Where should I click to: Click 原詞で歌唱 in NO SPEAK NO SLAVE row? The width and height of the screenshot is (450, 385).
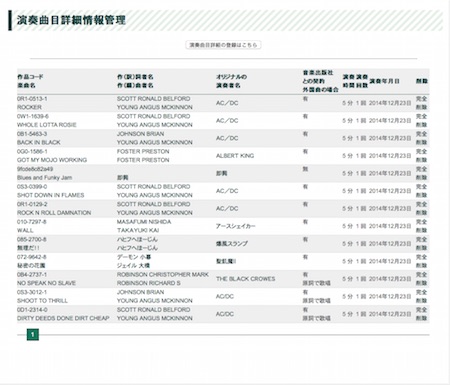pyautogui.click(x=316, y=283)
